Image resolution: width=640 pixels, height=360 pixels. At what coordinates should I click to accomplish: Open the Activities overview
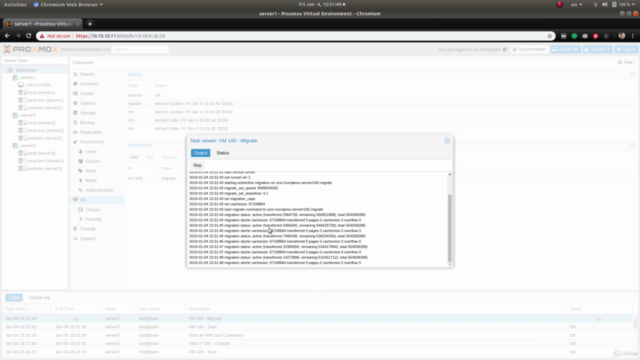click(x=15, y=4)
